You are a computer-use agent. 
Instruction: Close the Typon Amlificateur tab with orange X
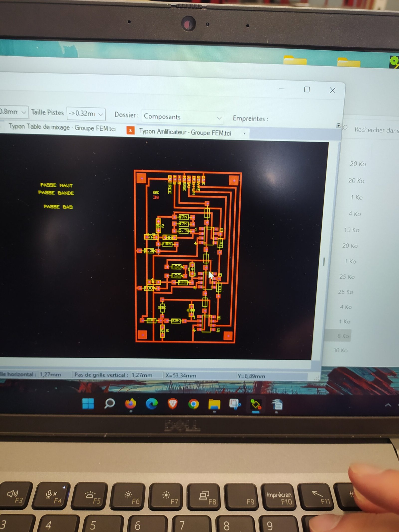[130, 130]
